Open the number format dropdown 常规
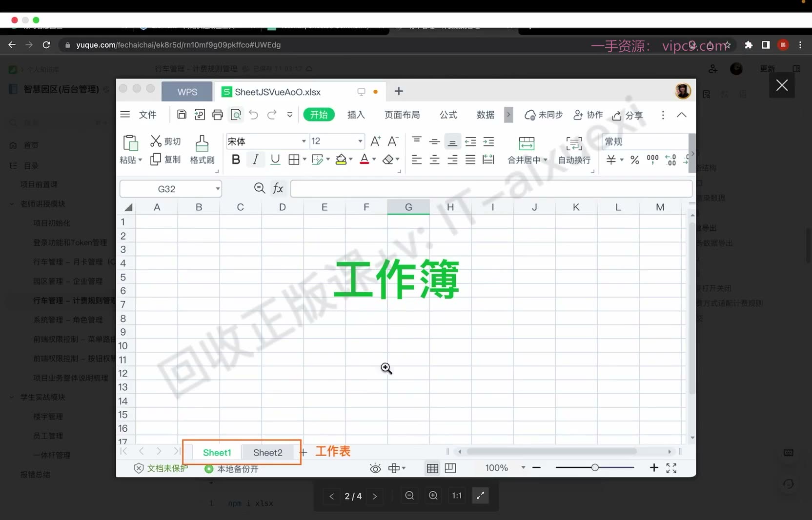The height and width of the screenshot is (520, 812). (x=645, y=141)
